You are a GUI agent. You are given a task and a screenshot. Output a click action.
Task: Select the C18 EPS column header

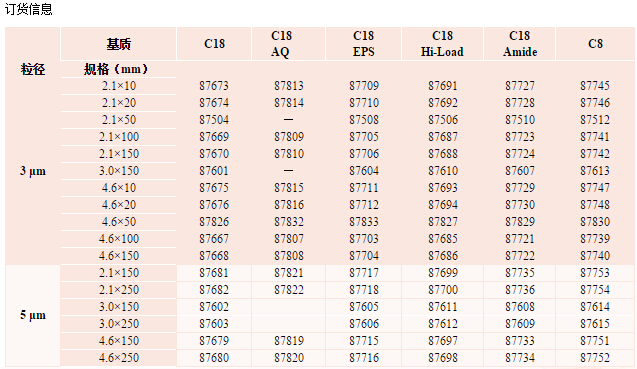[x=364, y=44]
